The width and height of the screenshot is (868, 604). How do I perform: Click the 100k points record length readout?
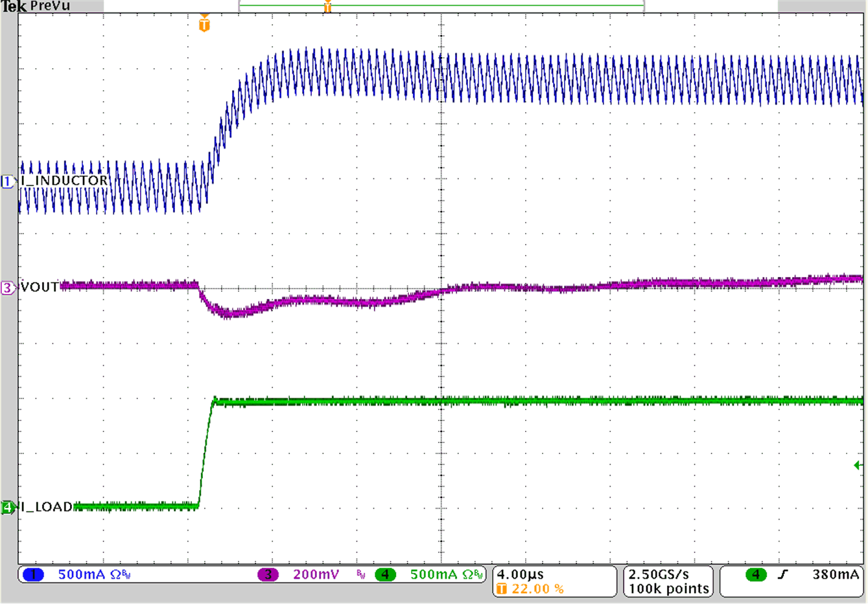[668, 589]
